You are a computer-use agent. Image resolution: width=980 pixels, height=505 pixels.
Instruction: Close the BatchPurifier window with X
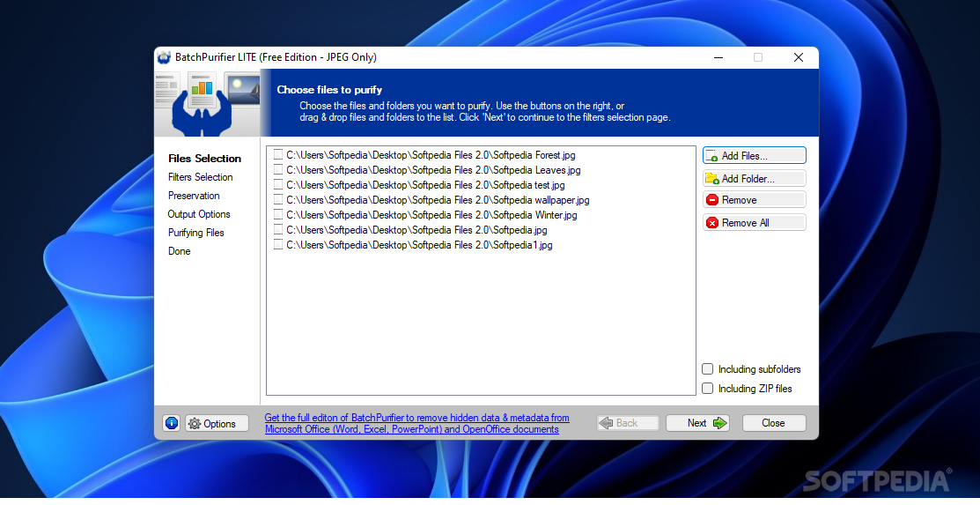click(798, 57)
